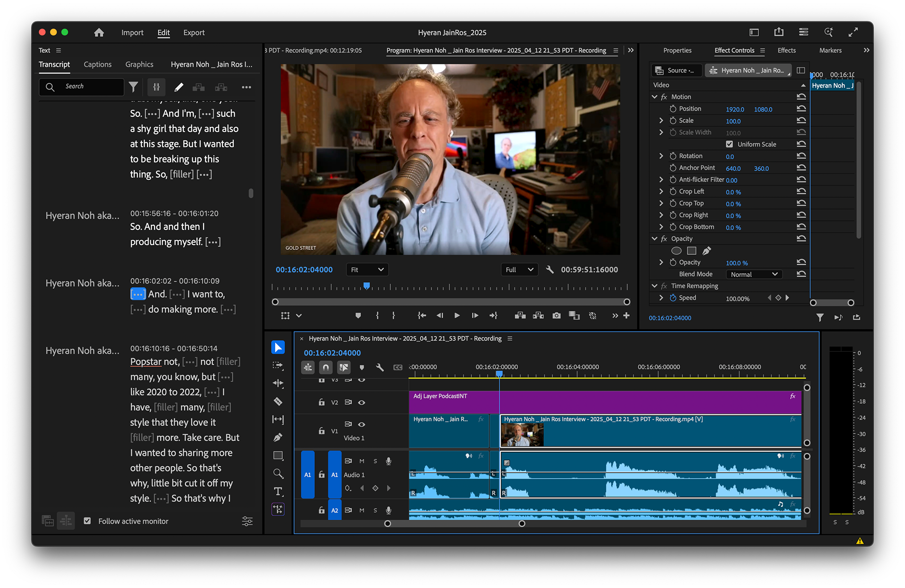Select the Pen tool in timeline toolbox

coord(278,437)
